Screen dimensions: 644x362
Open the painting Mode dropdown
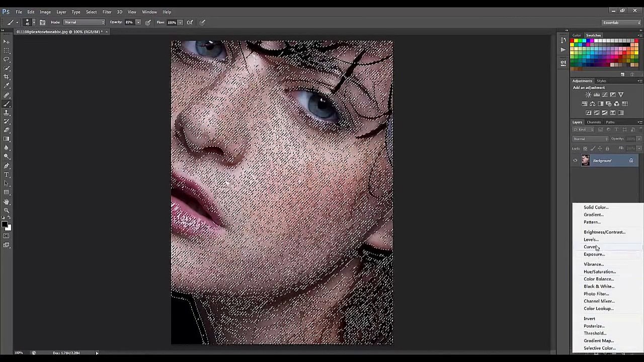[84, 22]
